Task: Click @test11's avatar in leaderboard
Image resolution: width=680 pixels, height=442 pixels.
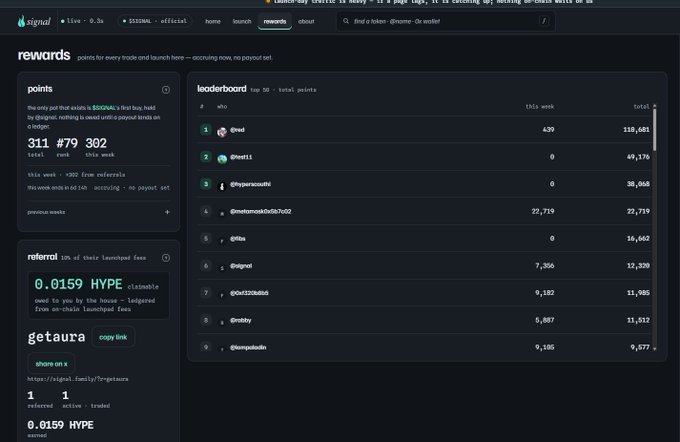Action: coord(222,159)
